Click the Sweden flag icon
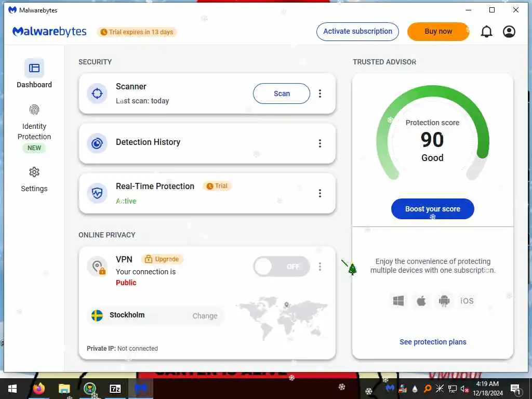 (97, 315)
